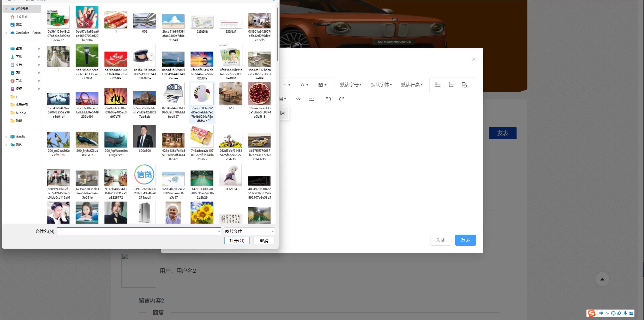The height and width of the screenshot is (320, 644).
Task: Insert a todo checkbox item
Action: [x=464, y=85]
